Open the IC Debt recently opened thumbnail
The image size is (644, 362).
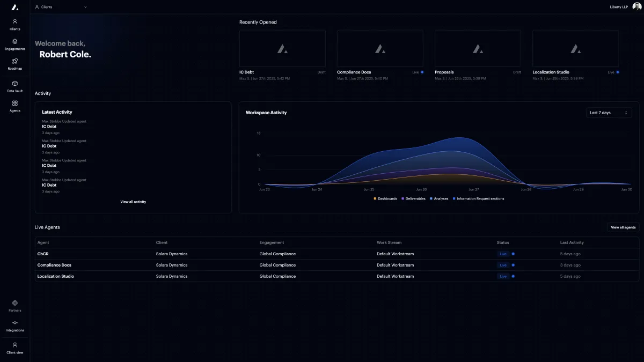pyautogui.click(x=282, y=48)
